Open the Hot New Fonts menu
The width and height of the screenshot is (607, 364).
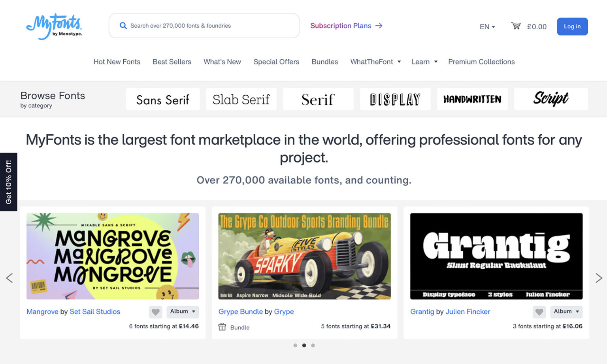pos(117,62)
